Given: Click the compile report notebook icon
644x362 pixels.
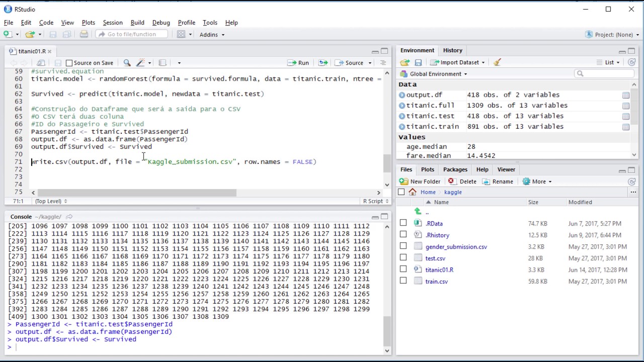Looking at the screenshot, I should [163, 63].
